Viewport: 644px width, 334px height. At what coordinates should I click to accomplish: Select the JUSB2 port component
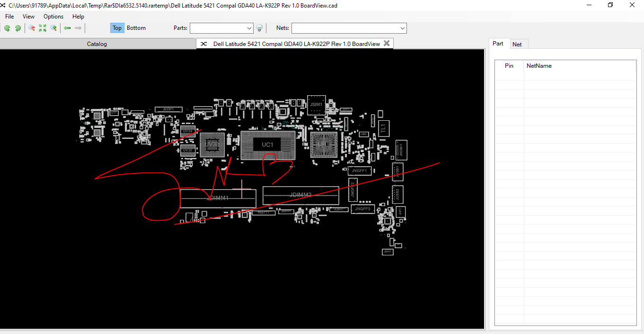pyautogui.click(x=397, y=195)
